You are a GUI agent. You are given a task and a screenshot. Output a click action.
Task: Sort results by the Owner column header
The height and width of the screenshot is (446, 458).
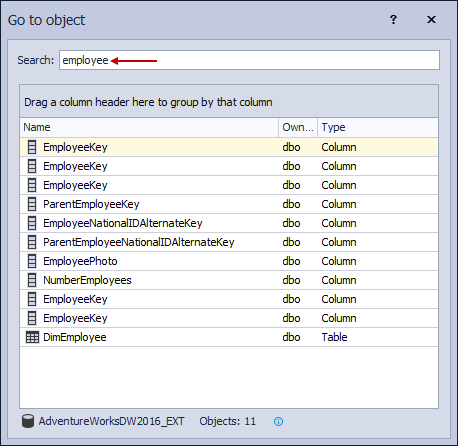(298, 127)
